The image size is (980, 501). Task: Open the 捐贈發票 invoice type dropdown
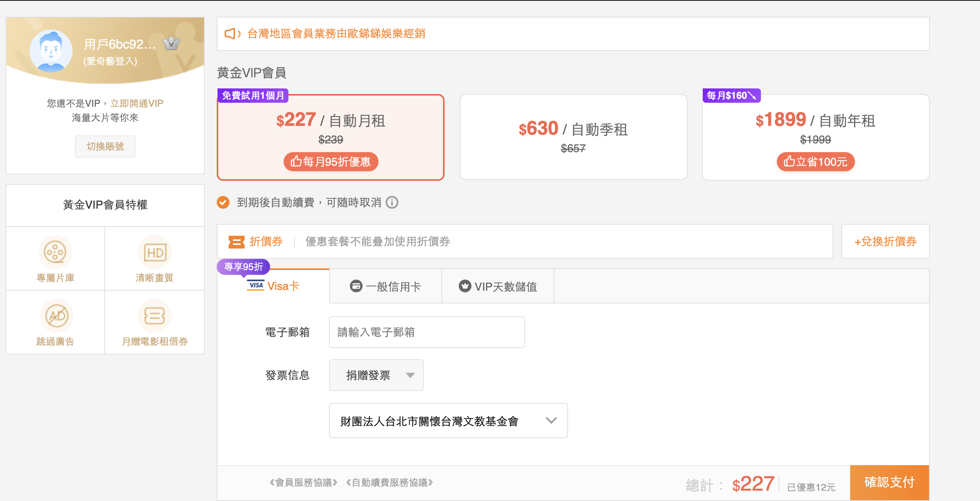(x=376, y=375)
